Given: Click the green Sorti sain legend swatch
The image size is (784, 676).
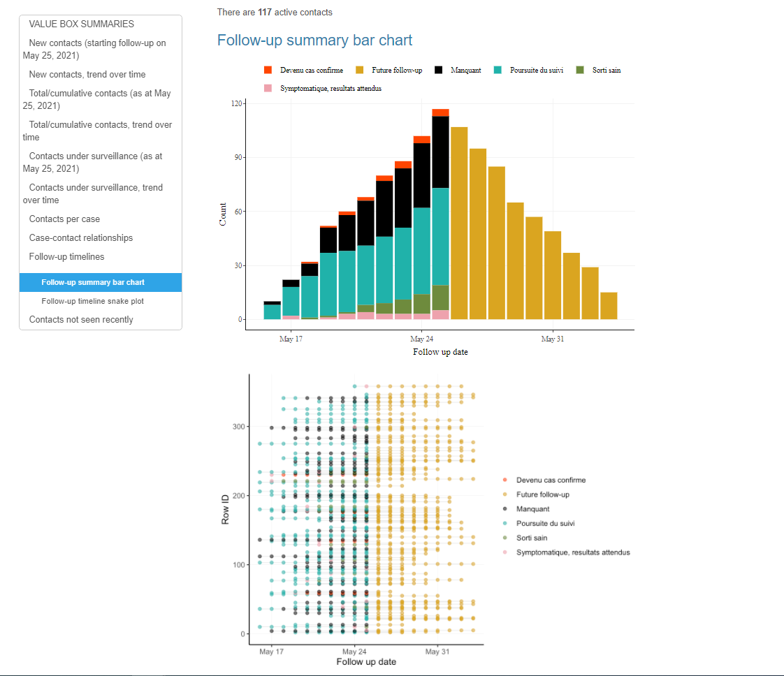Looking at the screenshot, I should 580,70.
